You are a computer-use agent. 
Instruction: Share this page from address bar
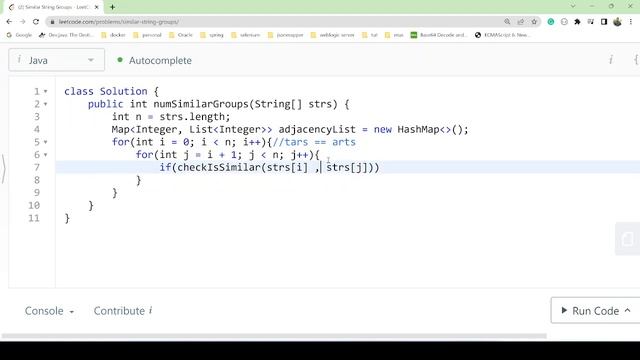pos(520,22)
